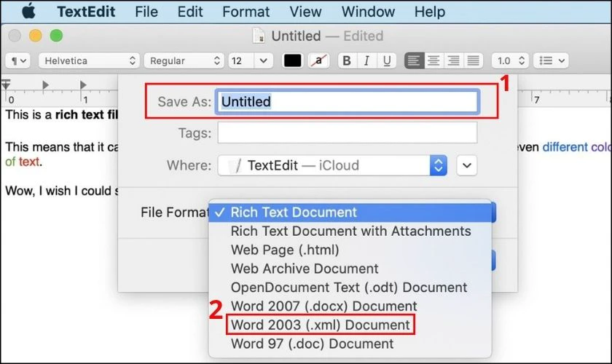Image resolution: width=612 pixels, height=364 pixels.
Task: Click the blue word 'different' in document
Action: point(565,147)
